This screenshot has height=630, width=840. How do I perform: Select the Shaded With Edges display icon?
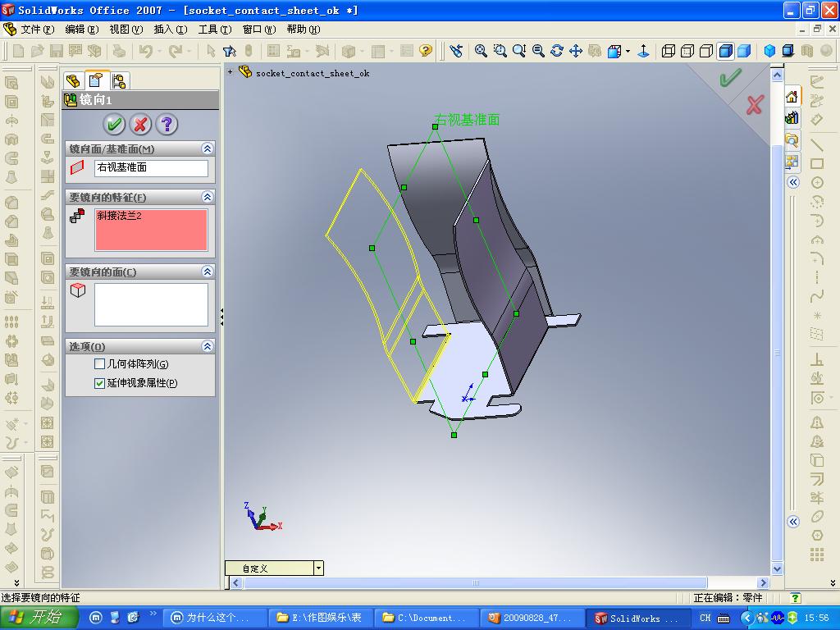725,51
